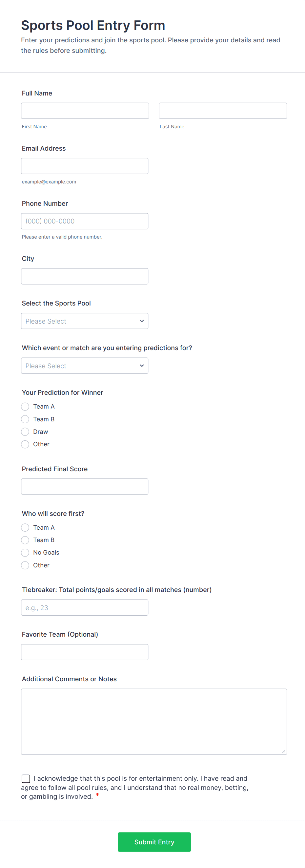305x868 pixels.
Task: Click the Tiebreaker total points field
Action: pyautogui.click(x=85, y=607)
